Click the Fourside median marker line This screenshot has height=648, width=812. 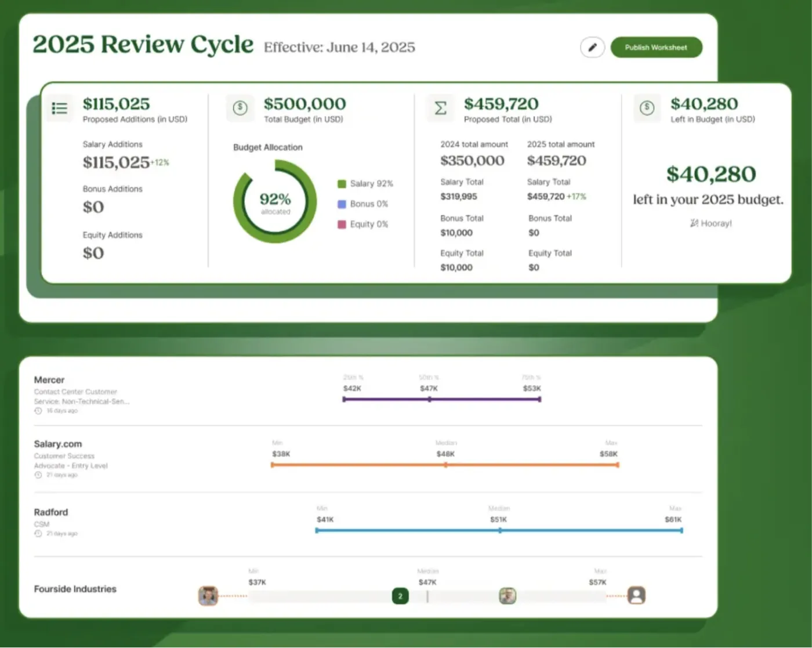[427, 596]
